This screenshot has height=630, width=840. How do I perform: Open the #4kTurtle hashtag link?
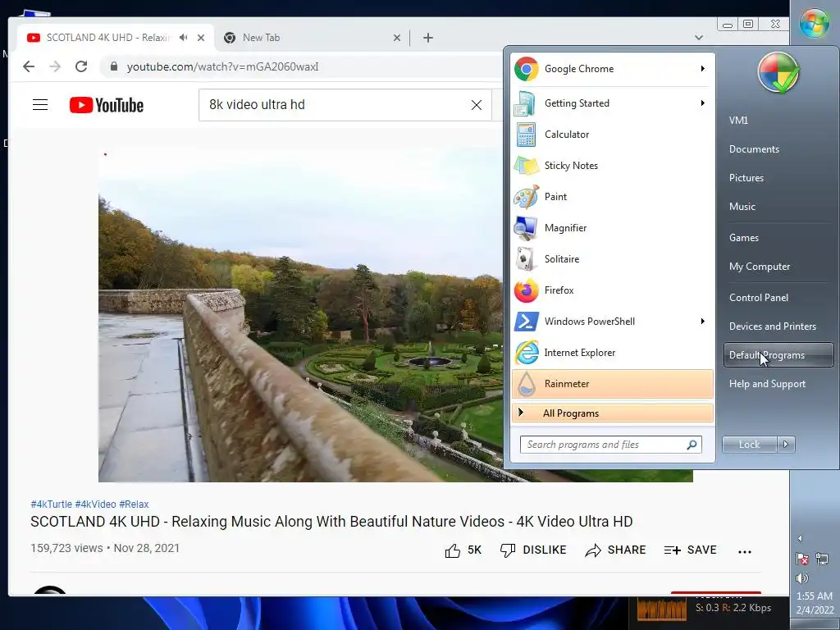point(51,504)
